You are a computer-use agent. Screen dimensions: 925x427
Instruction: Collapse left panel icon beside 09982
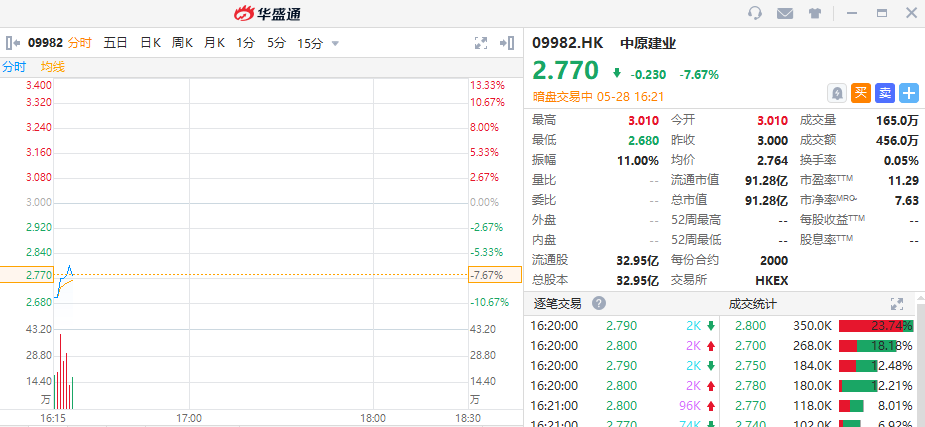coord(13,42)
